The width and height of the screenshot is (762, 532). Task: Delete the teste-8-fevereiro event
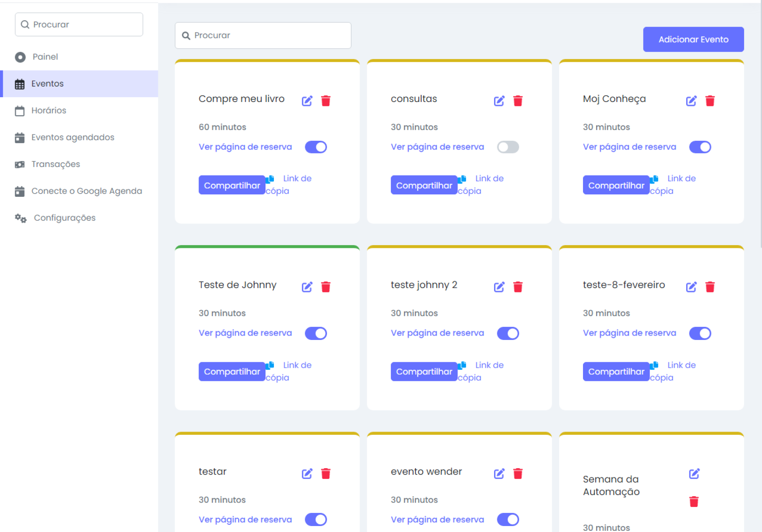click(x=710, y=287)
